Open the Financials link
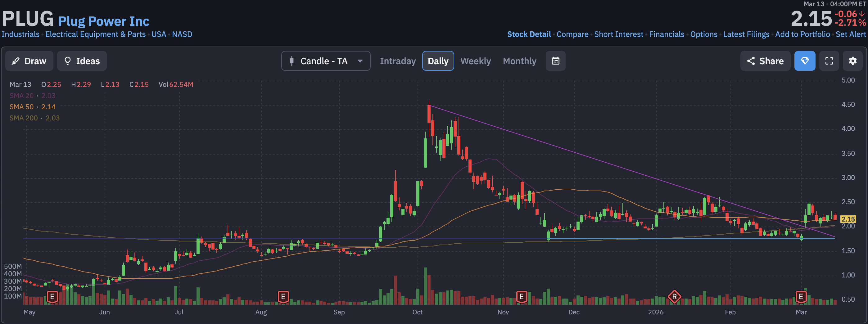The height and width of the screenshot is (324, 868). (667, 34)
